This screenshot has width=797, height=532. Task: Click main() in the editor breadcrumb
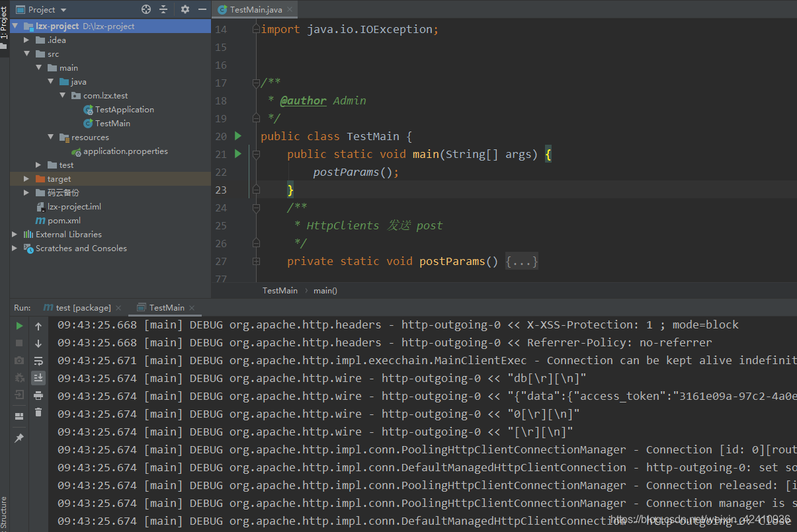click(x=325, y=290)
